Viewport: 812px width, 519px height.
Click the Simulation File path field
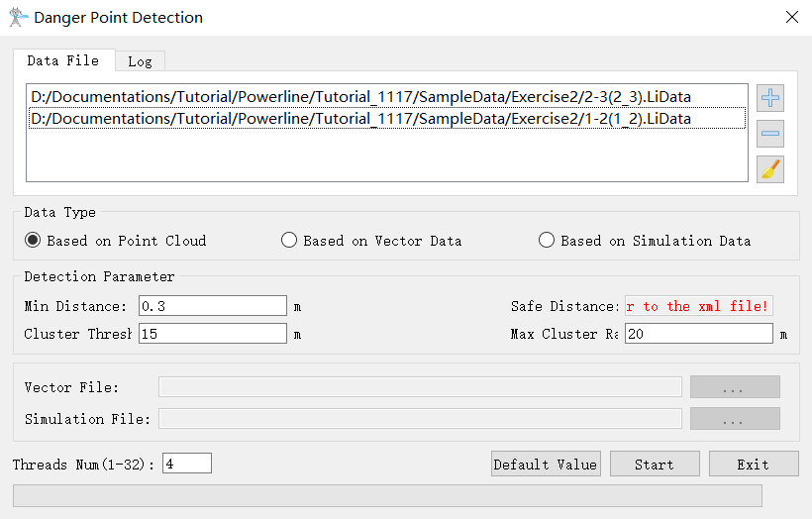(420, 419)
